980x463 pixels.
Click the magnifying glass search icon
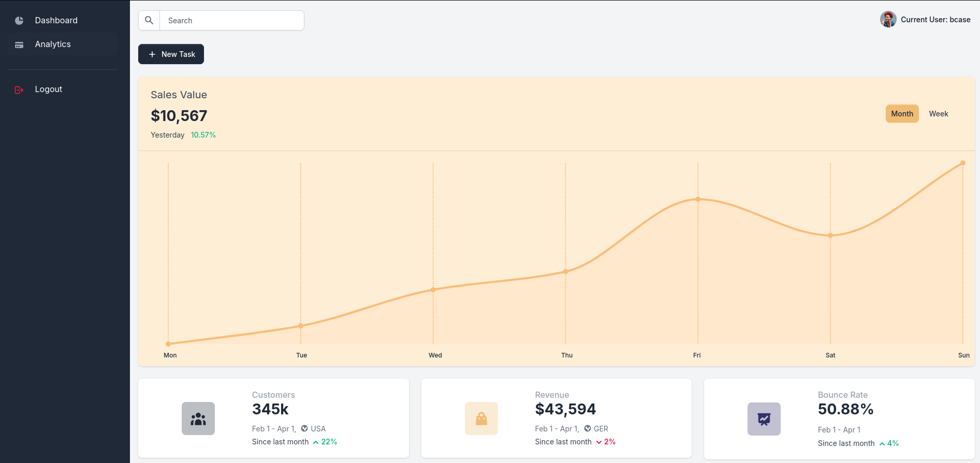[x=149, y=21]
